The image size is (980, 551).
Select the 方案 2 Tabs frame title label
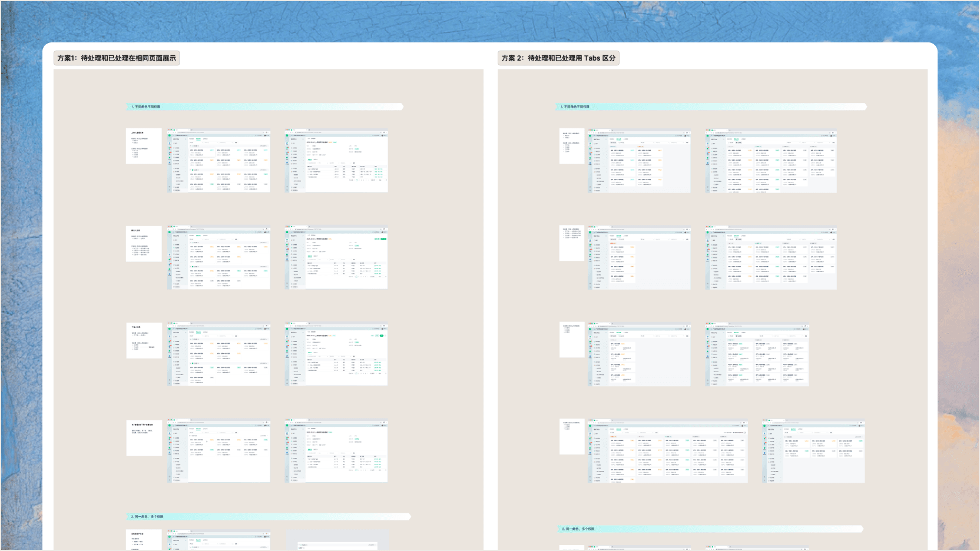click(x=558, y=58)
